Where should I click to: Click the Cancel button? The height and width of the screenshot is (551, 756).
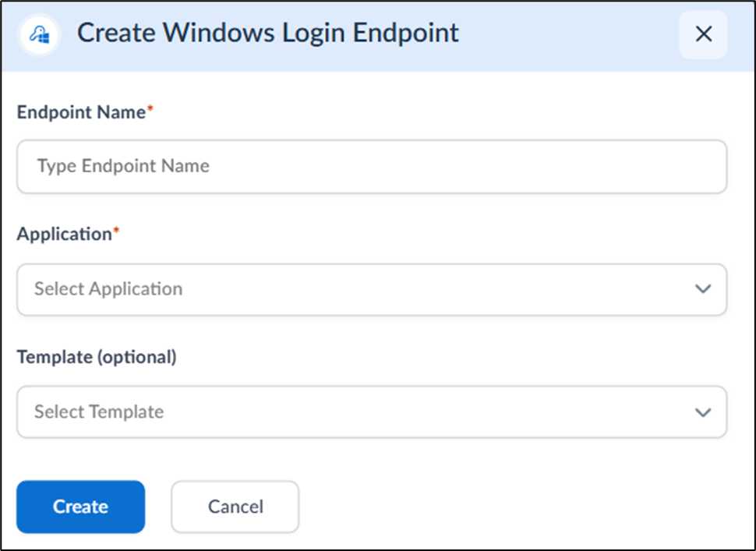pos(235,507)
